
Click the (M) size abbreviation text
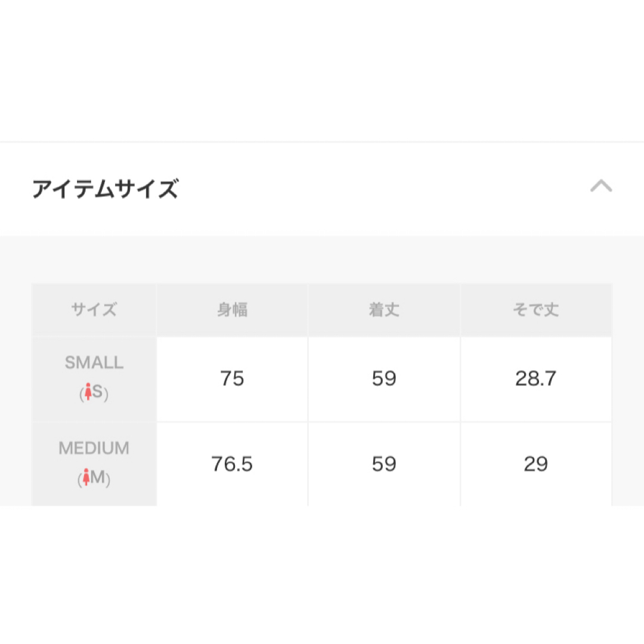(x=94, y=478)
